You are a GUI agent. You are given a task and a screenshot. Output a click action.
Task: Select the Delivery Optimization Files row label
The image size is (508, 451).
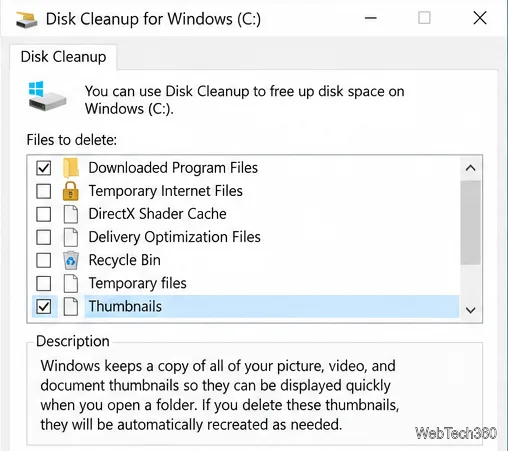pos(174,237)
